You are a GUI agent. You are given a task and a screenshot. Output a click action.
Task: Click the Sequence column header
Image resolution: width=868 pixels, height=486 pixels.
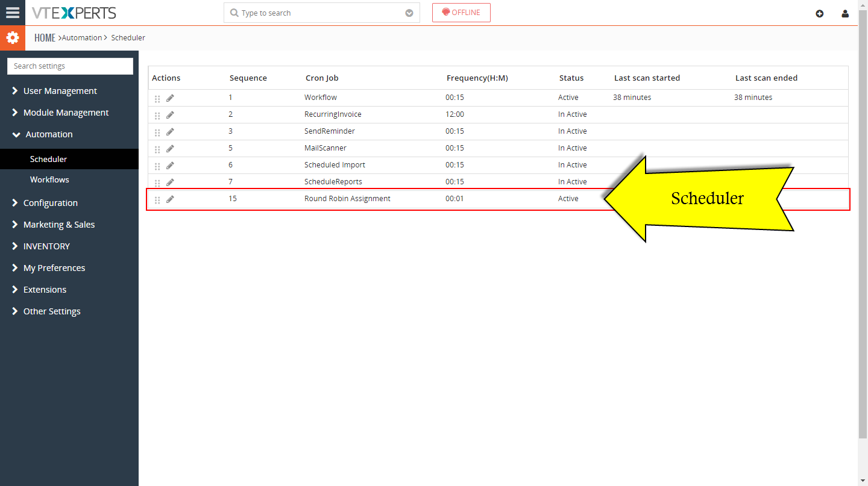[248, 78]
